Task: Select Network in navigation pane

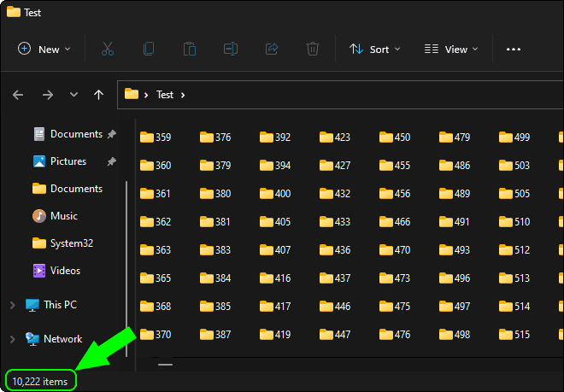Action: tap(54, 339)
